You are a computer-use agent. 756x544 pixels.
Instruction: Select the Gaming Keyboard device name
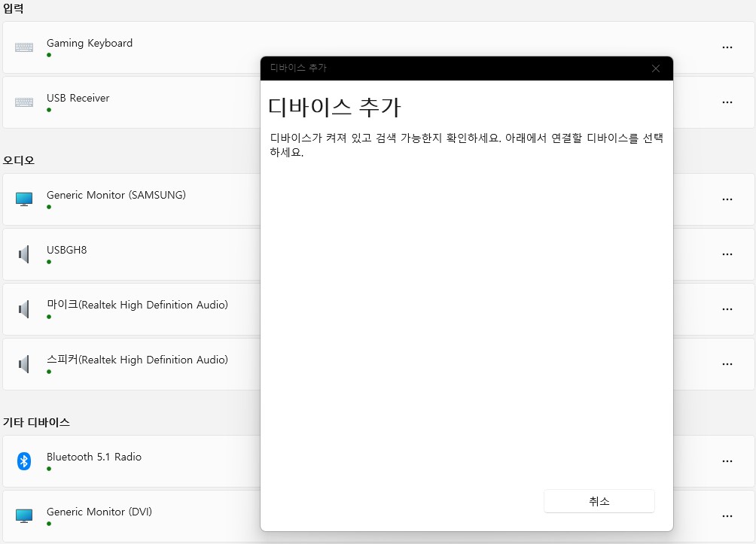click(89, 43)
